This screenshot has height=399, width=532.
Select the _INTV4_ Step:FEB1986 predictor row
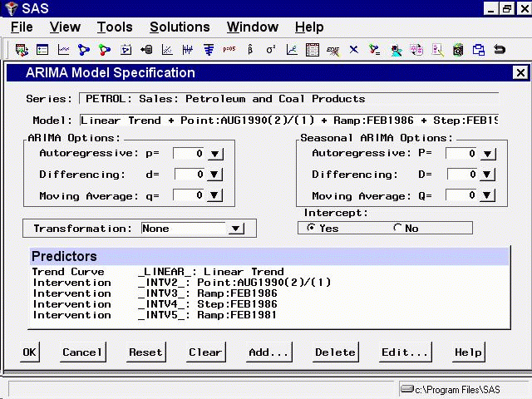point(268,304)
